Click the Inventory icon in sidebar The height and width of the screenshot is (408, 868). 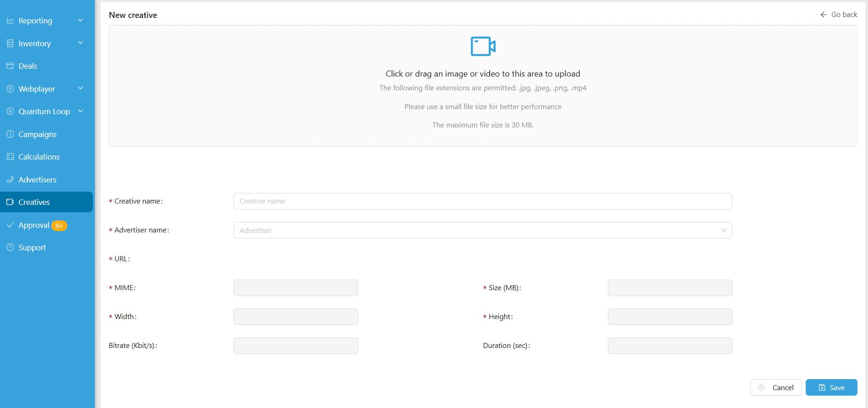10,44
